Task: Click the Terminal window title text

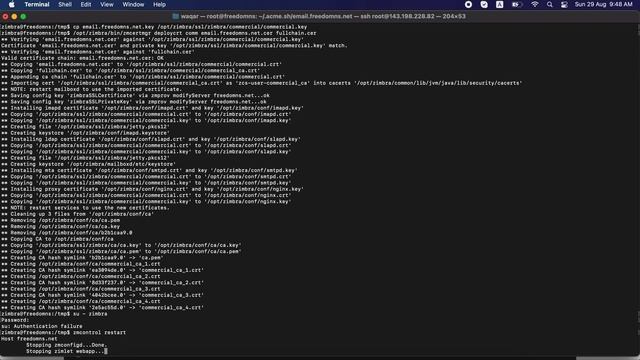Action: coord(323,16)
